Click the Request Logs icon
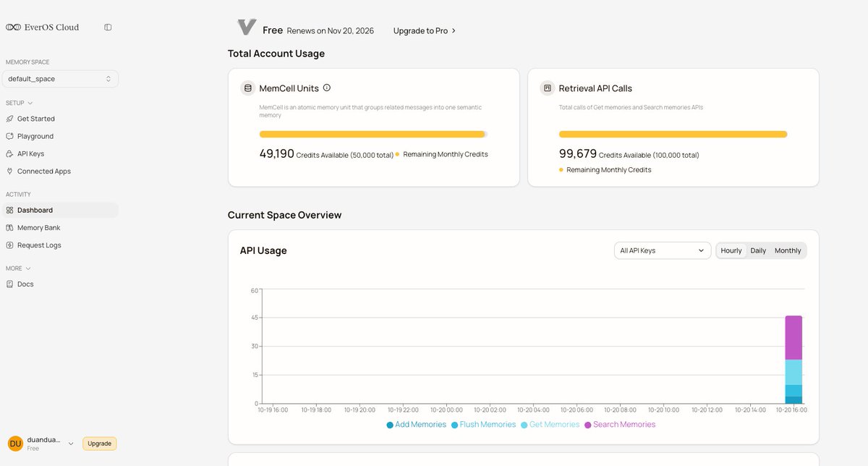 [9, 245]
